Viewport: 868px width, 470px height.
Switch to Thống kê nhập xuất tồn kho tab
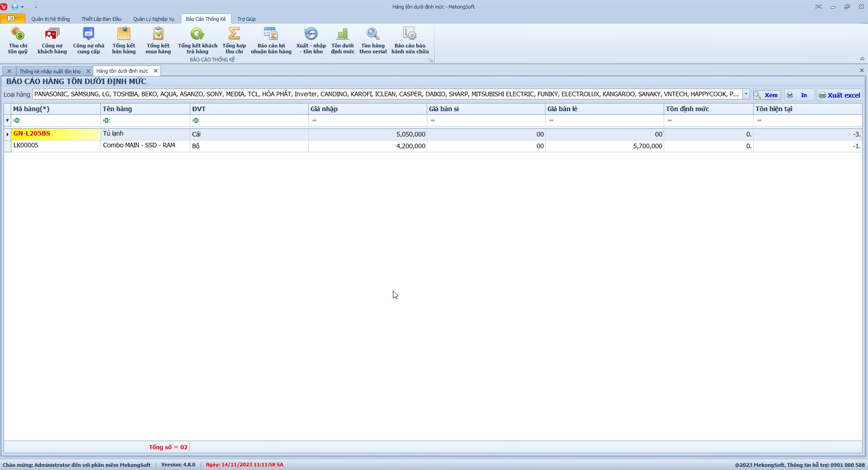(x=50, y=71)
